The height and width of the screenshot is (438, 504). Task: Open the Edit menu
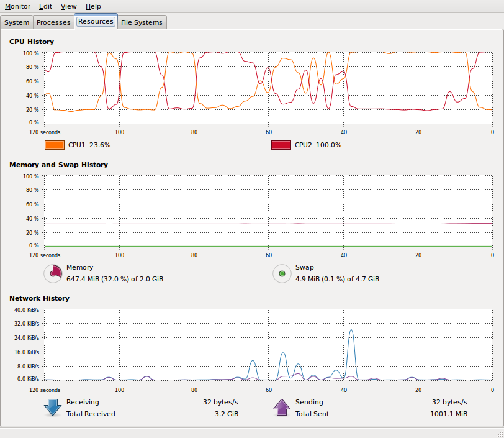tap(46, 6)
